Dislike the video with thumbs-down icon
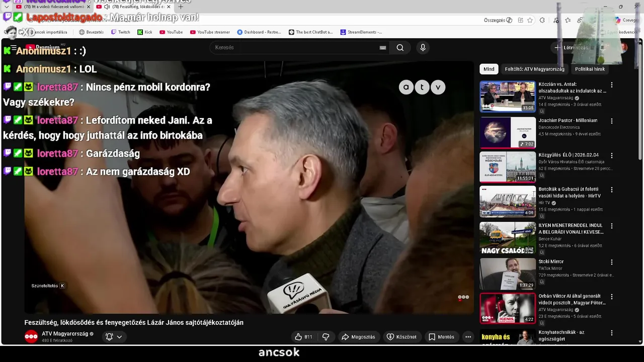 tap(326, 337)
